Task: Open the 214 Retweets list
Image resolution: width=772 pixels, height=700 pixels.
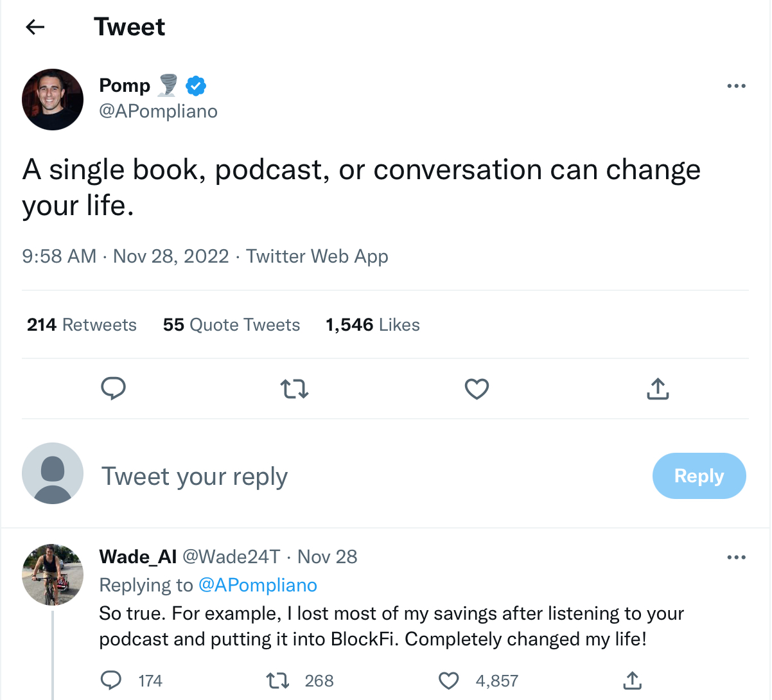Action: (82, 325)
